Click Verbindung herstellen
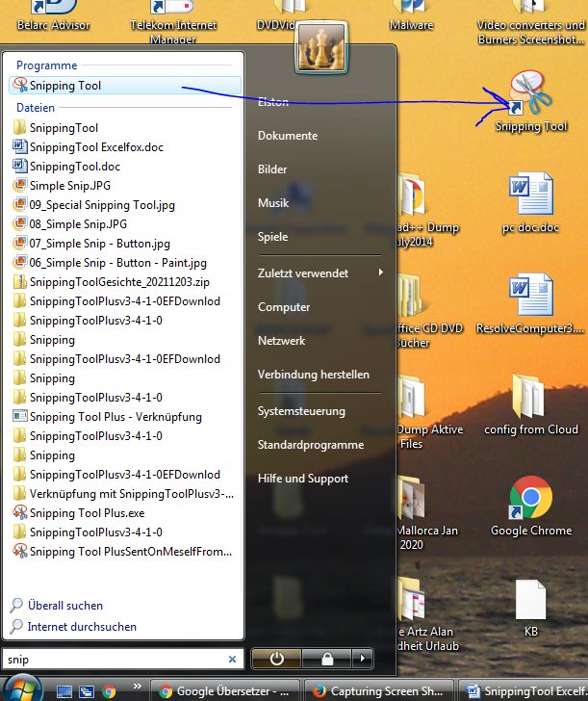 click(x=313, y=375)
